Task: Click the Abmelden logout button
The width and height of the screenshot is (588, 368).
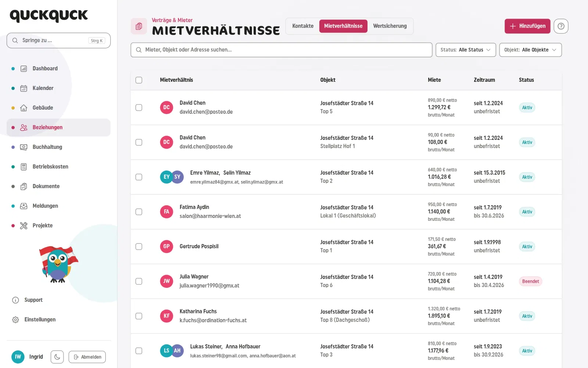Action: coord(87,357)
